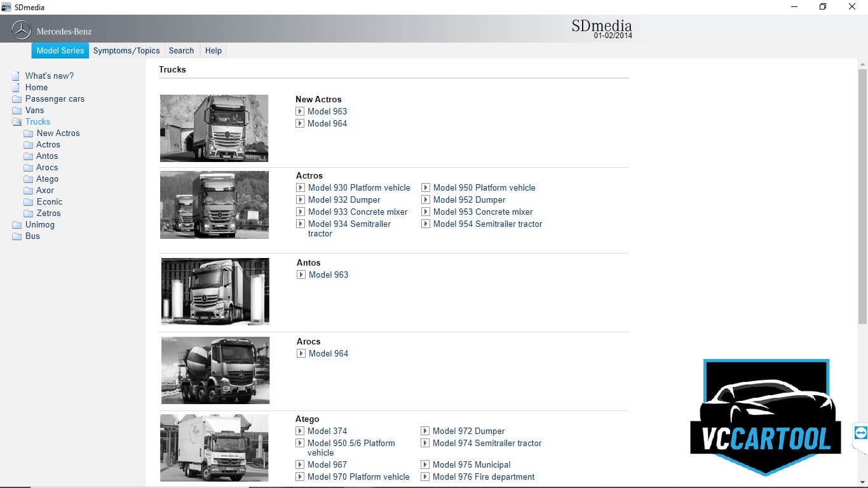The image size is (868, 488).
Task: Click the Atego folder icon in tree
Action: click(x=28, y=179)
